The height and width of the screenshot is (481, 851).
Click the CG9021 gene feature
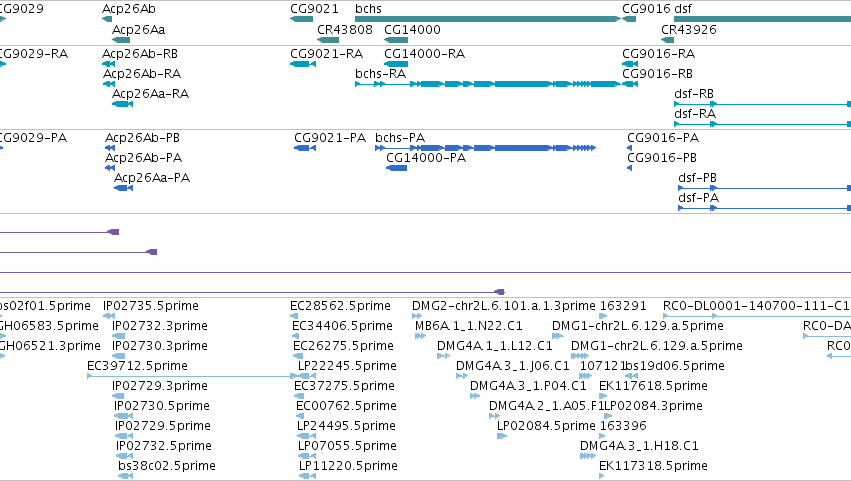tap(301, 19)
